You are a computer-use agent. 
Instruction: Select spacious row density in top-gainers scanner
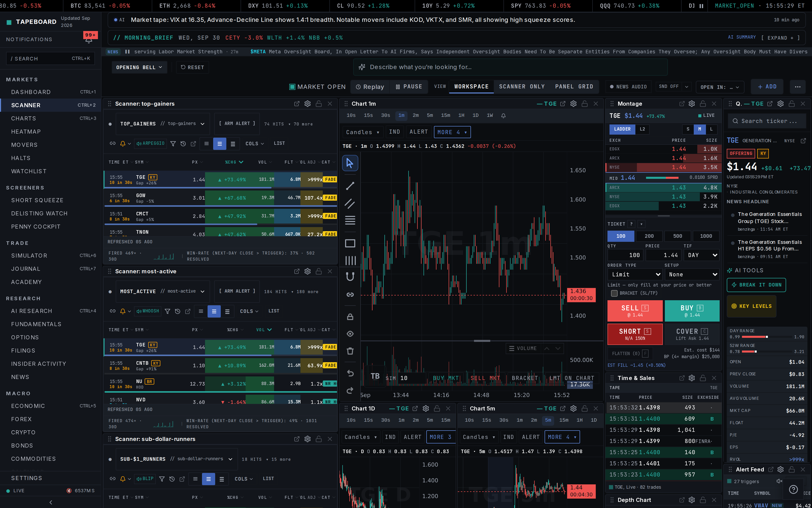click(x=233, y=144)
